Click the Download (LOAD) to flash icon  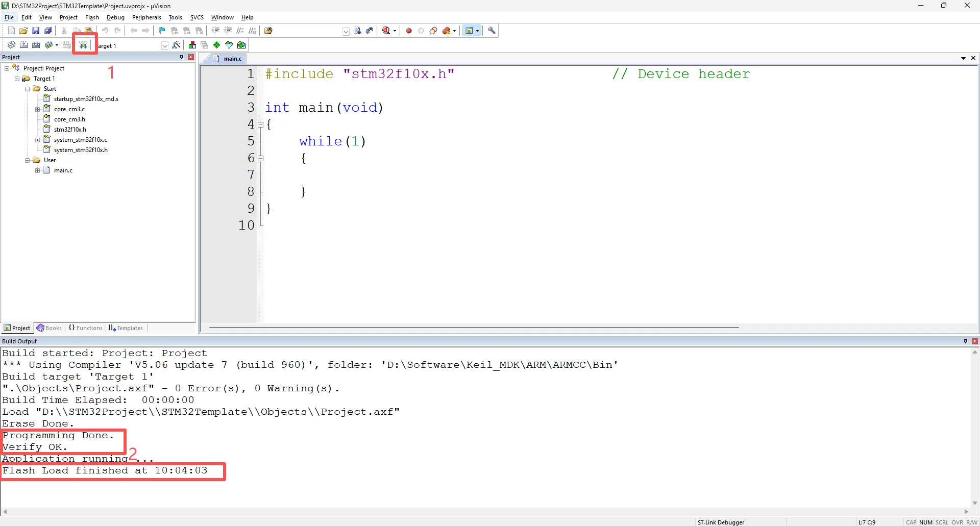pyautogui.click(x=84, y=45)
